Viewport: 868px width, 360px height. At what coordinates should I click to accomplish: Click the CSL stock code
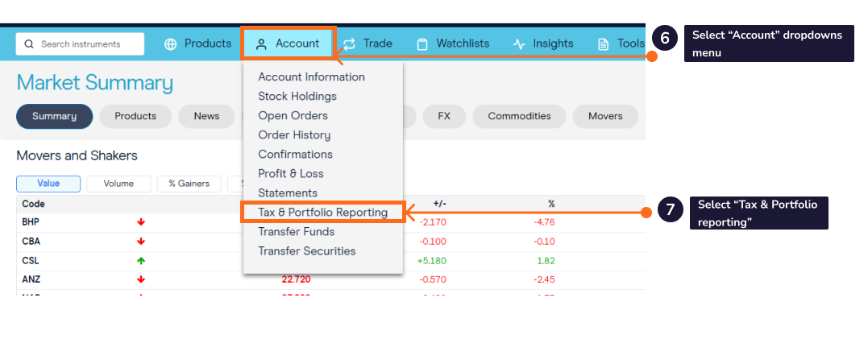(x=31, y=260)
